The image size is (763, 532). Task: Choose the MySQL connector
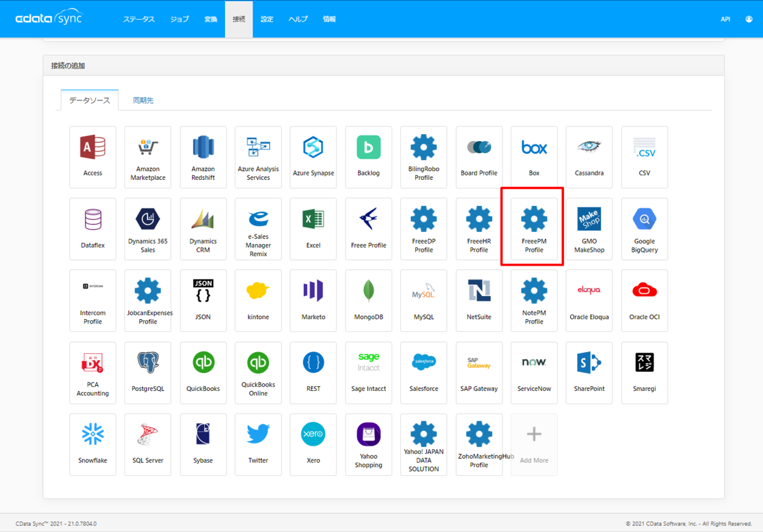(x=423, y=301)
